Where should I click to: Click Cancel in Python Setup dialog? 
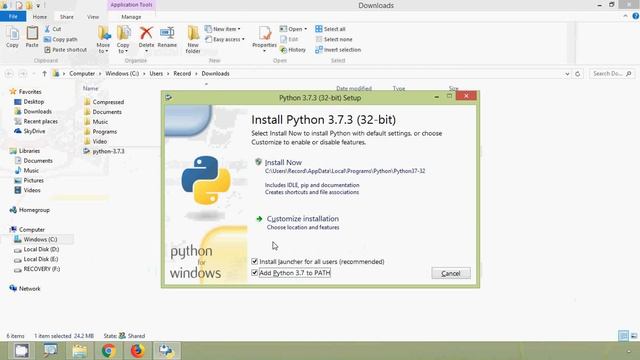point(451,273)
